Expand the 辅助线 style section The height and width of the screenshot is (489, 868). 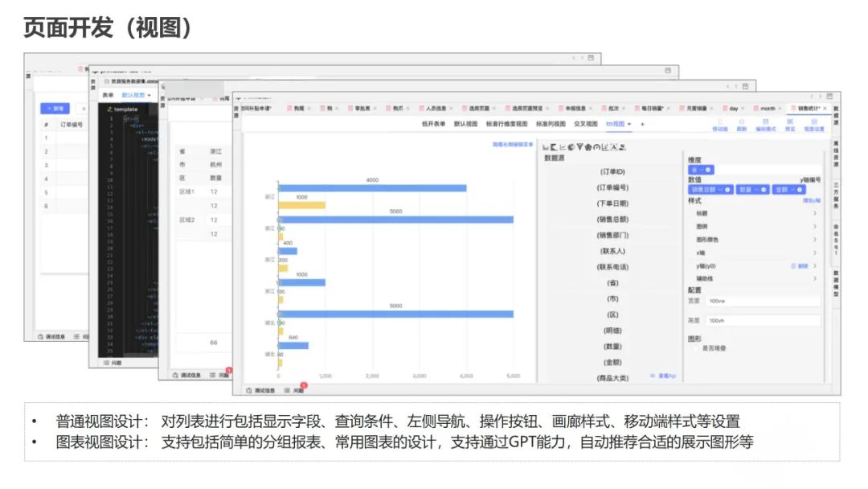tap(755, 278)
